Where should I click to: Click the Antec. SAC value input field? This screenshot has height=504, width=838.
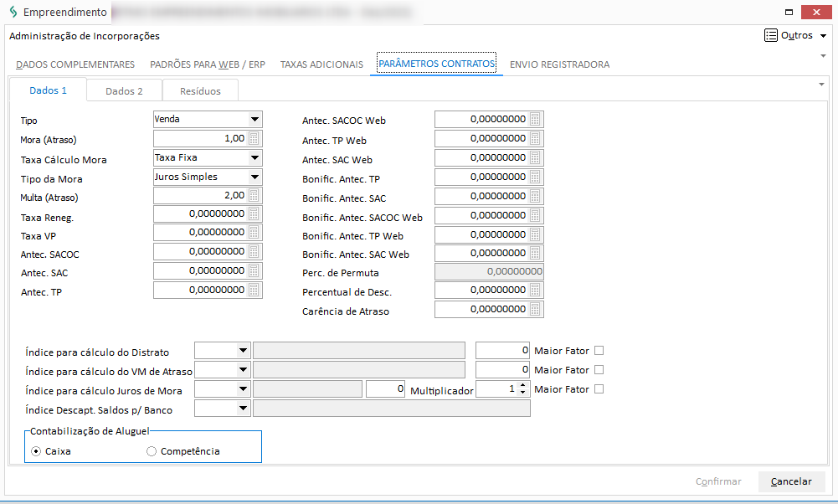click(201, 271)
